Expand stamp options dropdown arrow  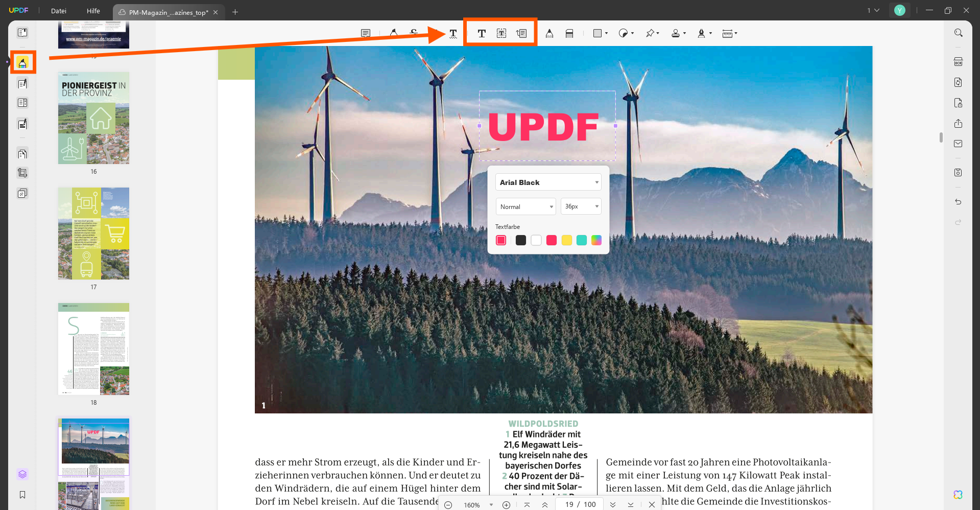[x=685, y=34]
